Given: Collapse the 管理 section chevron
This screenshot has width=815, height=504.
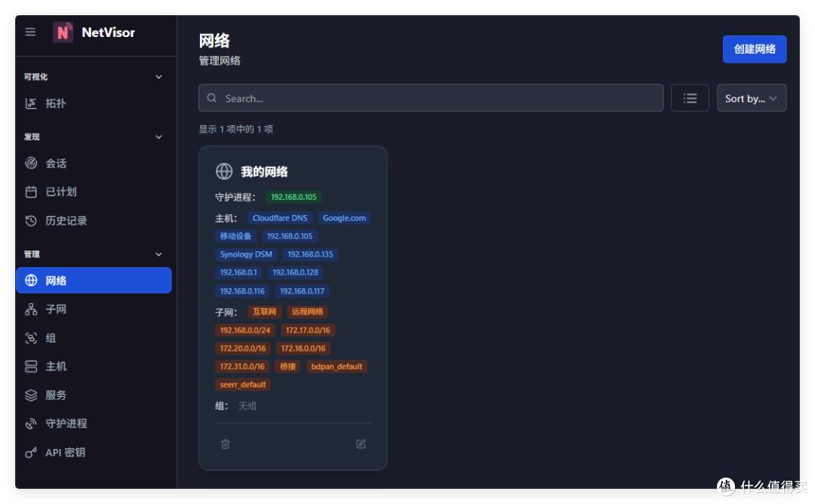Looking at the screenshot, I should pos(158,254).
